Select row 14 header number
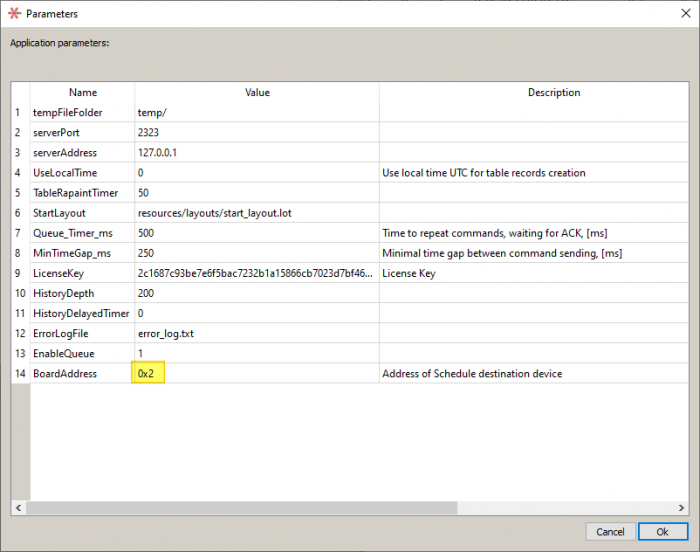700x552 pixels. 20,374
